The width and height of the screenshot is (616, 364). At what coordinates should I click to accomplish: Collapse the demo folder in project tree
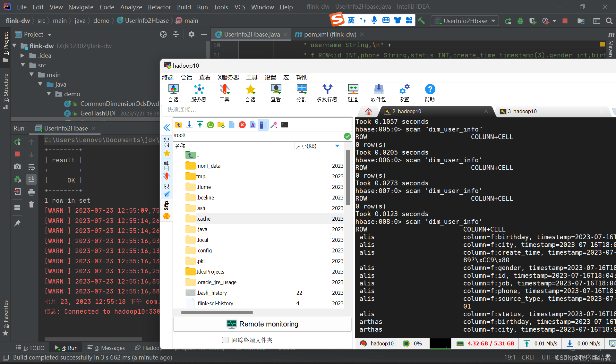coord(49,94)
